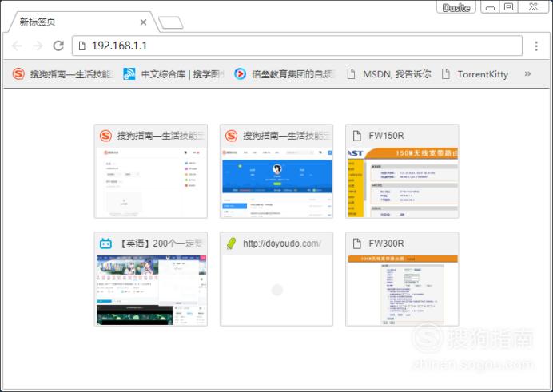The width and height of the screenshot is (553, 392).
Task: Click the FW300R tile title text
Action: pyautogui.click(x=386, y=244)
